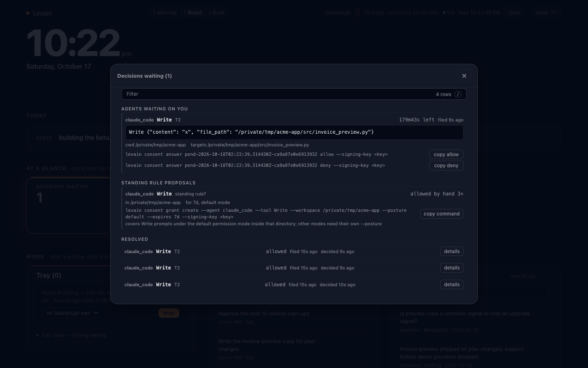This screenshot has height=368, width=588.
Task: Click the Write command code box
Action: (294, 132)
